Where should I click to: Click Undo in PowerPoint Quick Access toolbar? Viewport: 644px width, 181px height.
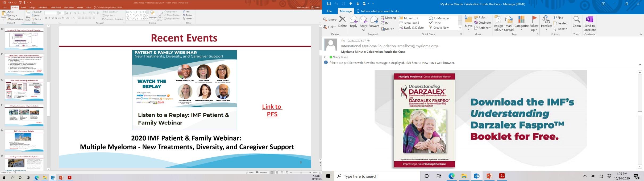(x=9, y=3)
